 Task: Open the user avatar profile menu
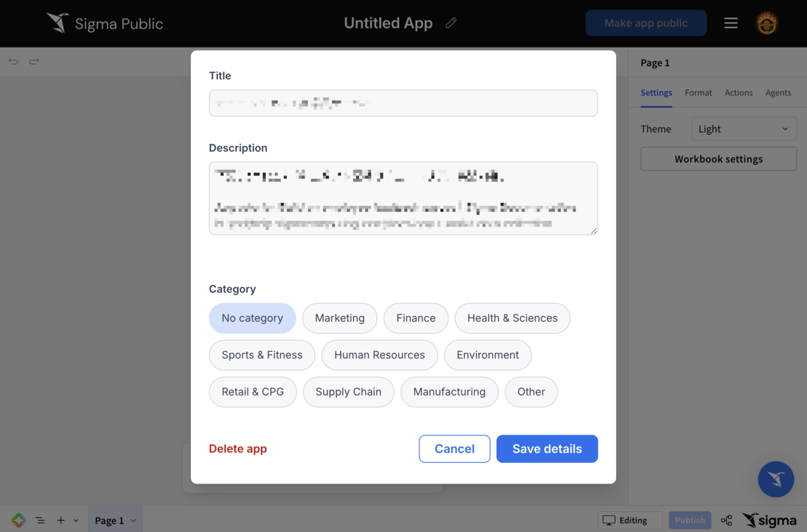click(767, 23)
